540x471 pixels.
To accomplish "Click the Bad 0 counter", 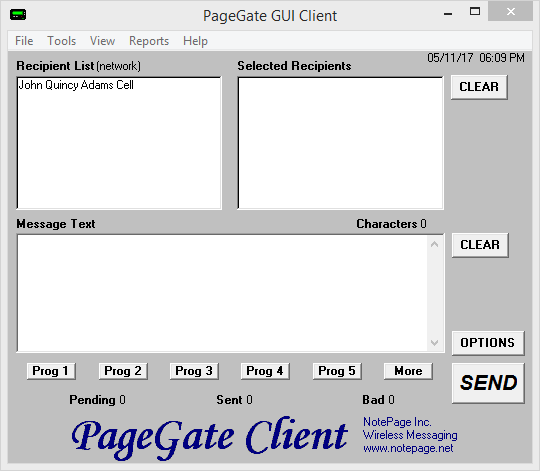I will click(378, 400).
